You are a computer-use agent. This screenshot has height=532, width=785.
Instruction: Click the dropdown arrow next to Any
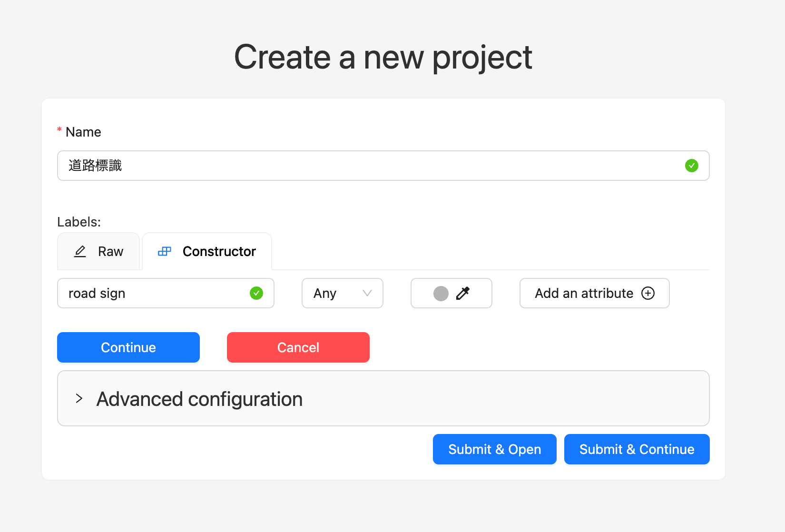point(367,293)
